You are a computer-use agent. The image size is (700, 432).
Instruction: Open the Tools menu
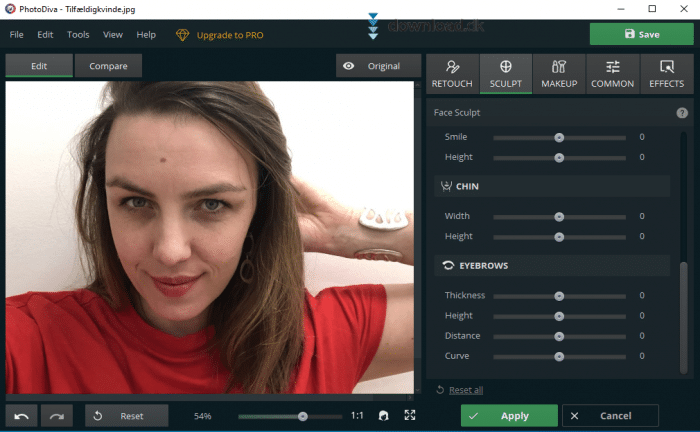click(x=78, y=34)
